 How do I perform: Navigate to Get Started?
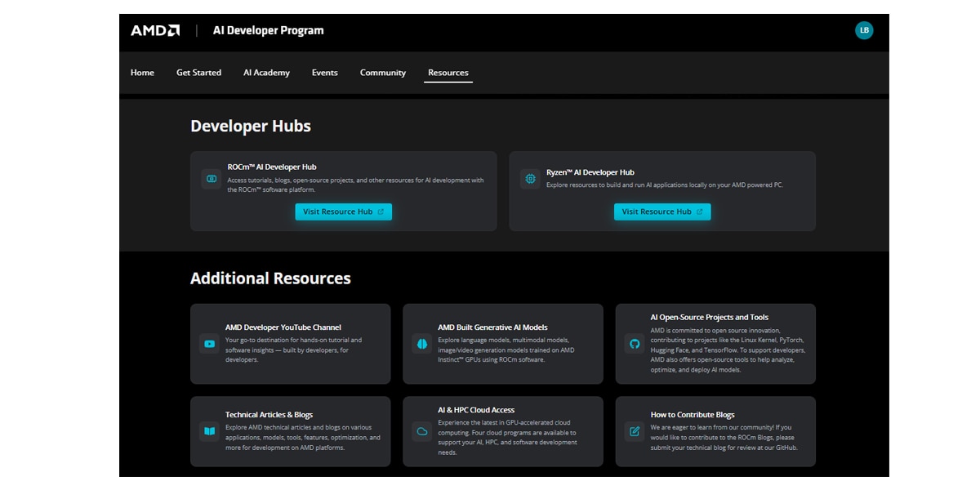(x=198, y=73)
